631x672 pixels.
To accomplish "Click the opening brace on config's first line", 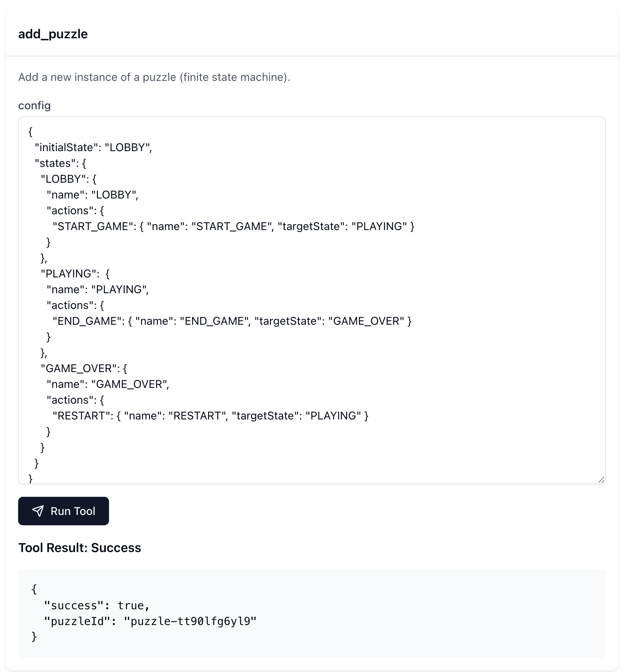I will (31, 132).
